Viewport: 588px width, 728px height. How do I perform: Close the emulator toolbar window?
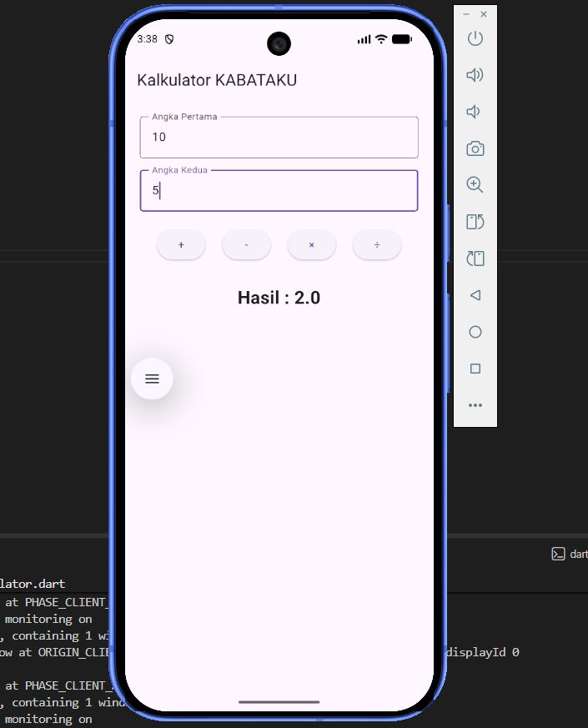tap(484, 14)
